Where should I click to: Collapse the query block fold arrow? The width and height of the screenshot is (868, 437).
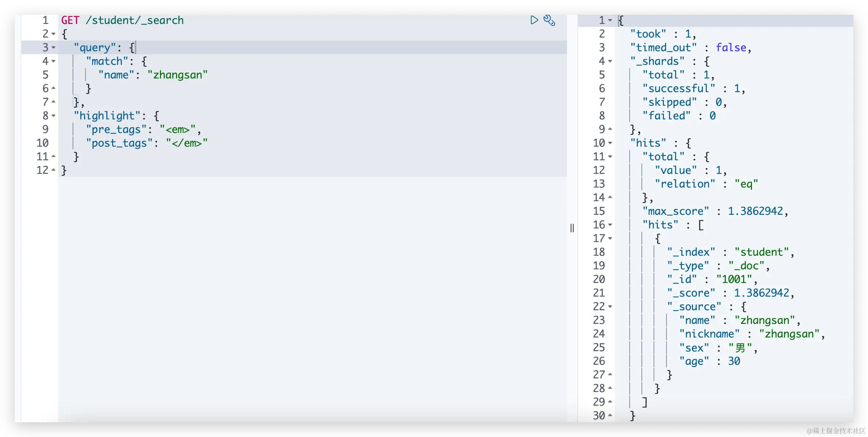click(54, 48)
